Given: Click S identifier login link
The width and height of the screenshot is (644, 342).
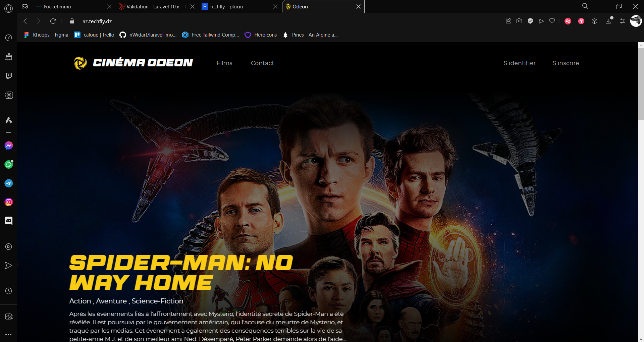Looking at the screenshot, I should pos(520,63).
